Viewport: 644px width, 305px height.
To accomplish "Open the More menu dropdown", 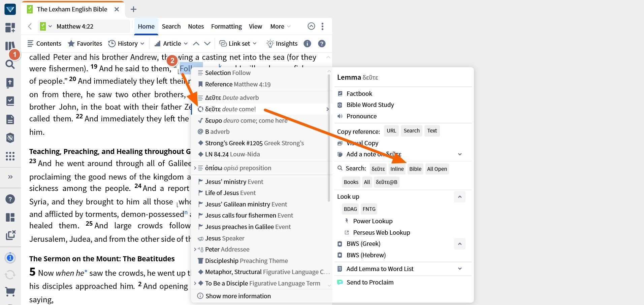I will point(280,26).
